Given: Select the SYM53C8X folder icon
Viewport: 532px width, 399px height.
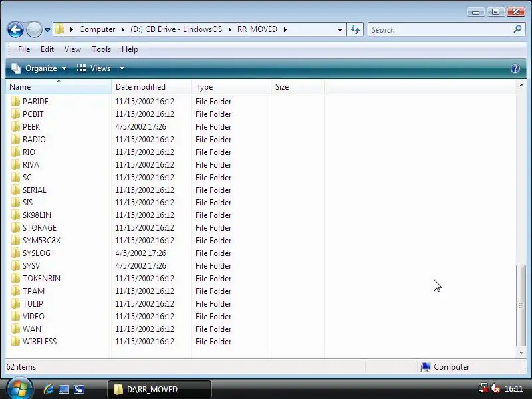Looking at the screenshot, I should 15,241.
